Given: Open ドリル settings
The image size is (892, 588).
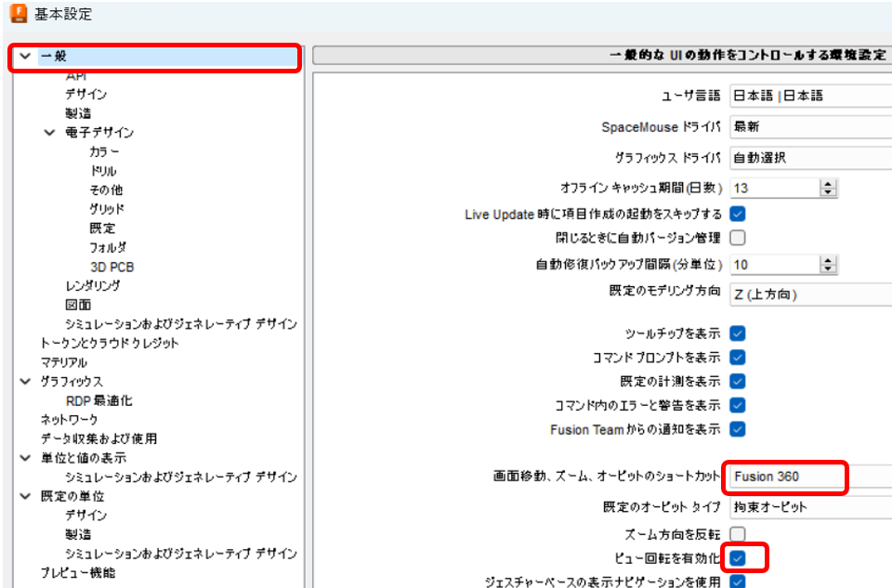Looking at the screenshot, I should coord(103,171).
